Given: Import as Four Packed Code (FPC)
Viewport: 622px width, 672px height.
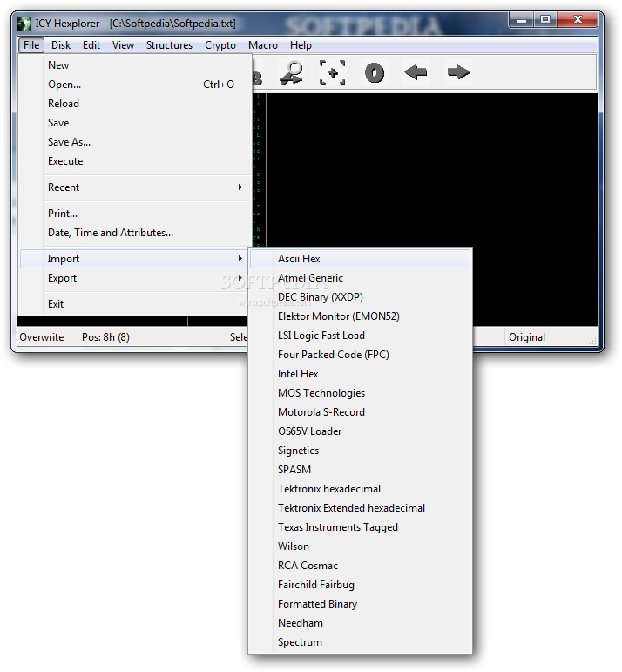Looking at the screenshot, I should pos(361,355).
